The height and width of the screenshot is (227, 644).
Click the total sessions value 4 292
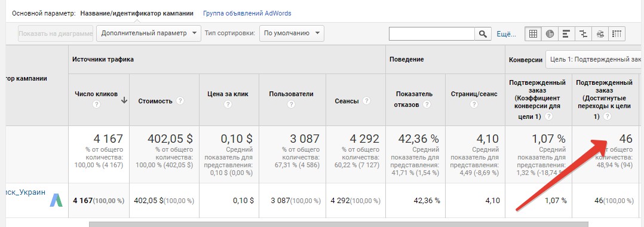coord(364,139)
